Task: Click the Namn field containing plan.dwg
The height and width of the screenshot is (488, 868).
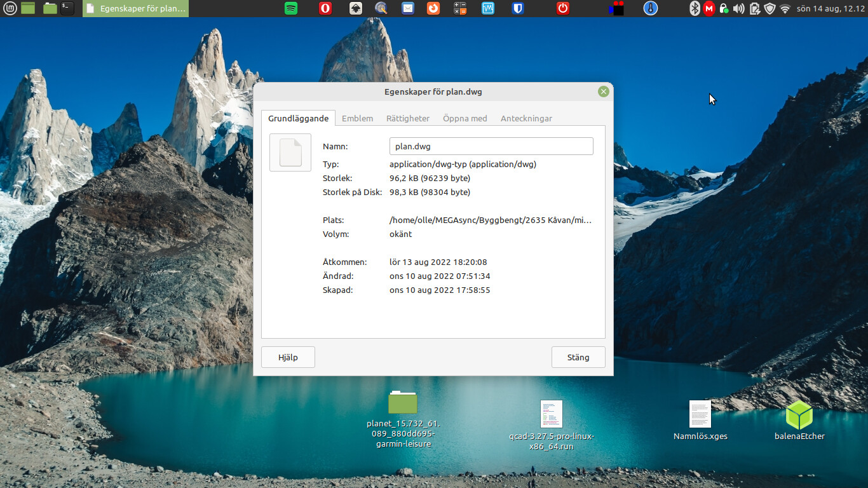Action: pos(491,146)
